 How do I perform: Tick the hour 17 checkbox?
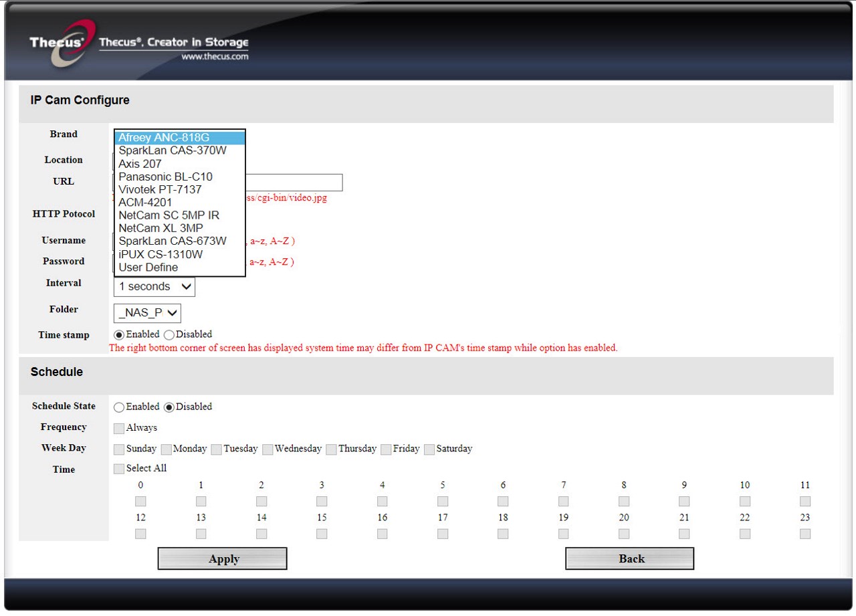[443, 534]
